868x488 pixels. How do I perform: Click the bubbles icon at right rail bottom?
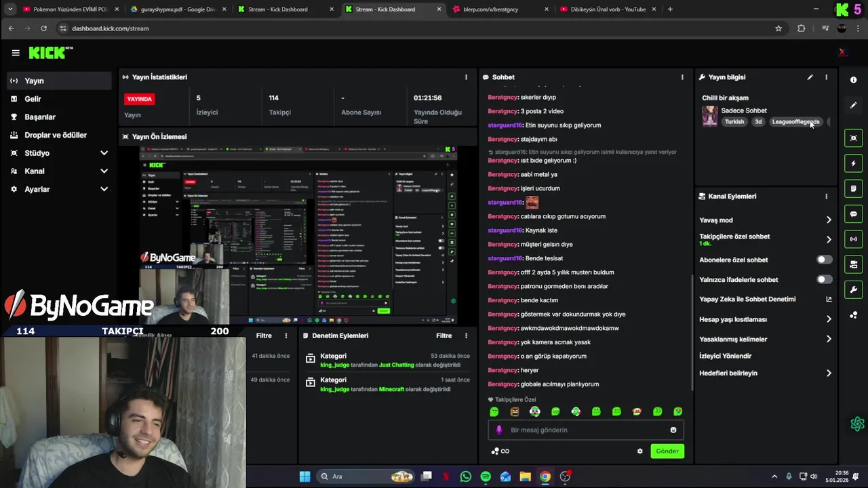[x=853, y=315]
